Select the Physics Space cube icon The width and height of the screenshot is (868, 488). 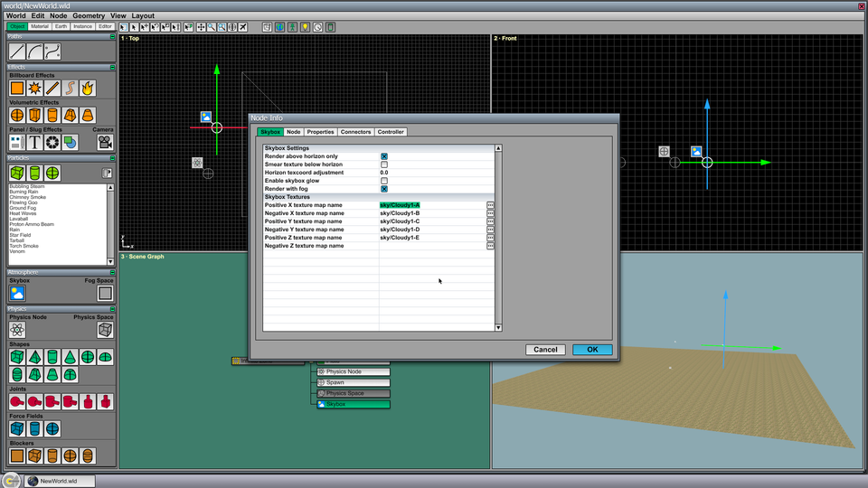click(105, 330)
